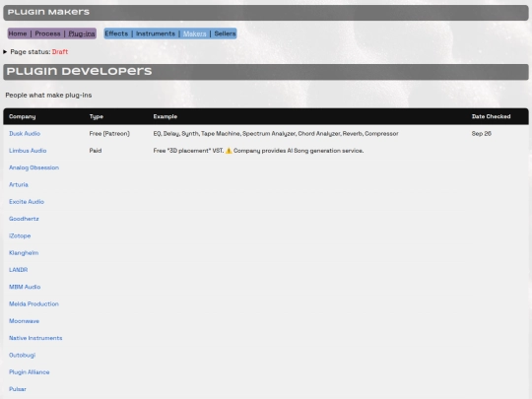The image size is (532, 399).
Task: Switch to the Effects section
Action: click(116, 33)
